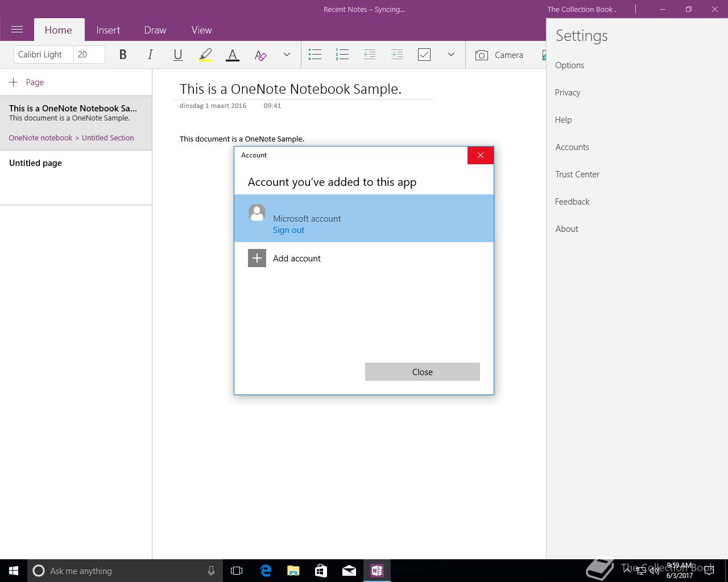This screenshot has width=728, height=582.
Task: Insert a numbered list
Action: (x=342, y=55)
